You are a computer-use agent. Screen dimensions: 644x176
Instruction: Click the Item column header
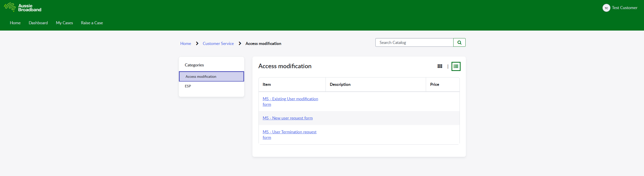tap(267, 84)
